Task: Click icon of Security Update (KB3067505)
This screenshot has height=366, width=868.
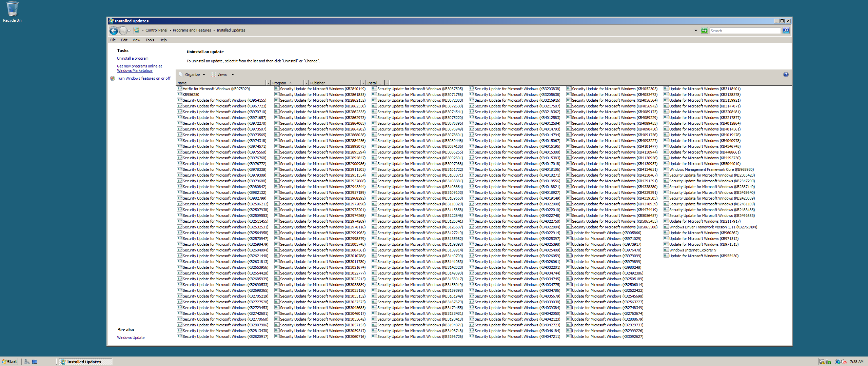Action: [374, 88]
